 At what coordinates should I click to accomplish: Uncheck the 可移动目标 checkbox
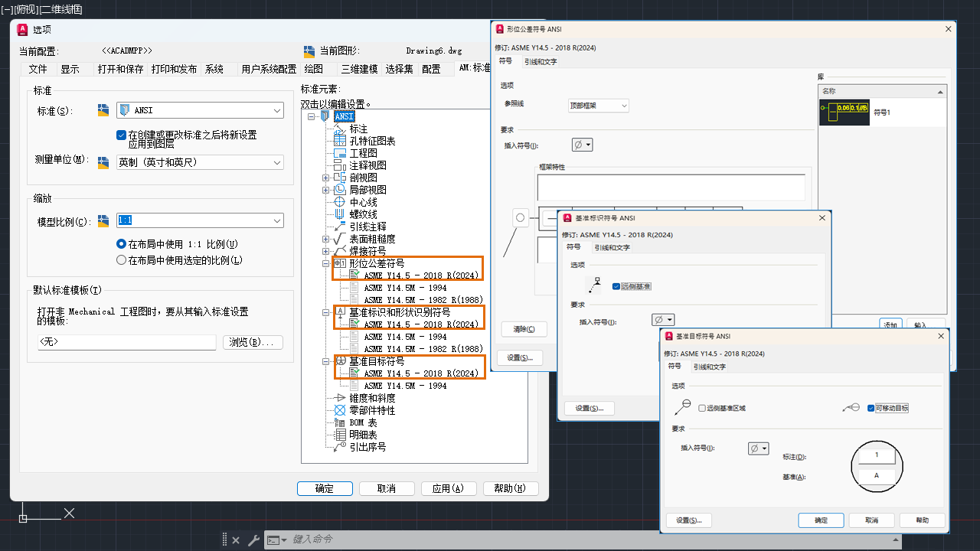coord(871,408)
